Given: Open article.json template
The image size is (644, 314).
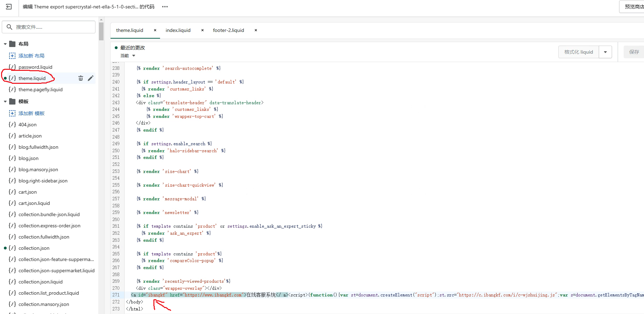Looking at the screenshot, I should [x=30, y=136].
